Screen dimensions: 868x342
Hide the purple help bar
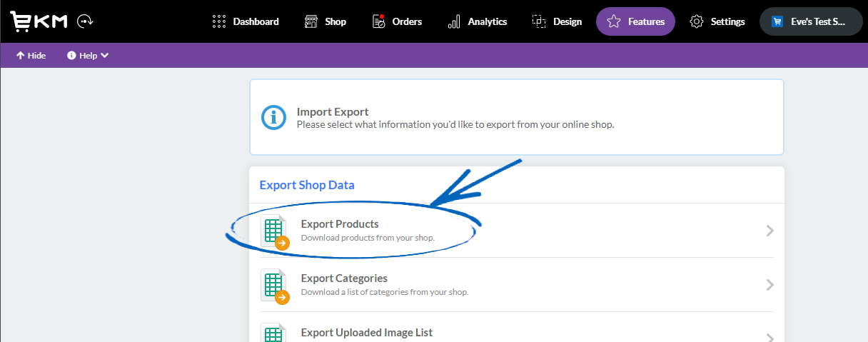point(31,56)
